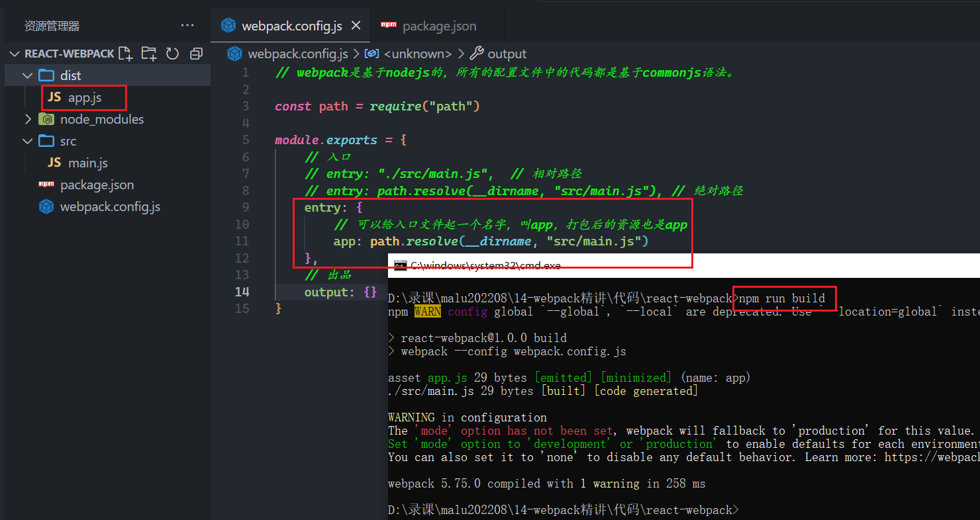Viewport: 980px width, 520px height.
Task: Collapse the REACT-WEBPACK root folder
Action: coord(15,54)
